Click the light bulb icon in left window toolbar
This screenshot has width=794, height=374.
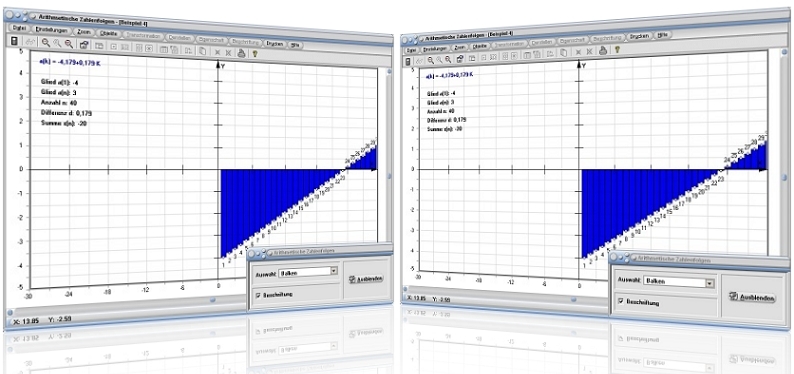pyautogui.click(x=255, y=53)
